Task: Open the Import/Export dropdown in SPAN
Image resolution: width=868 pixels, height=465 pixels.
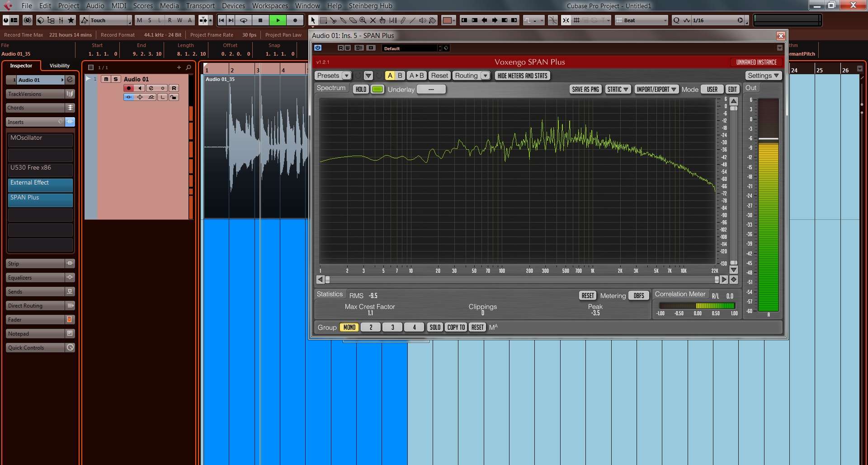Action: click(656, 90)
